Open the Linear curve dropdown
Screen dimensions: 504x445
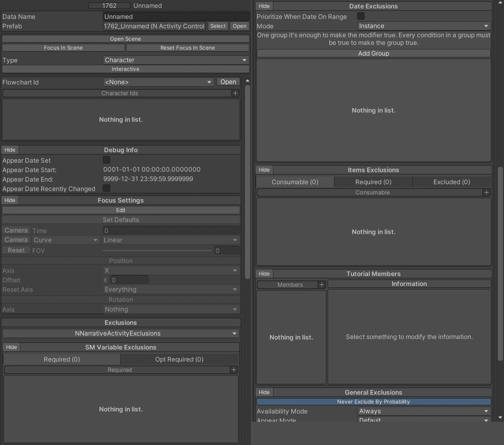(x=171, y=240)
